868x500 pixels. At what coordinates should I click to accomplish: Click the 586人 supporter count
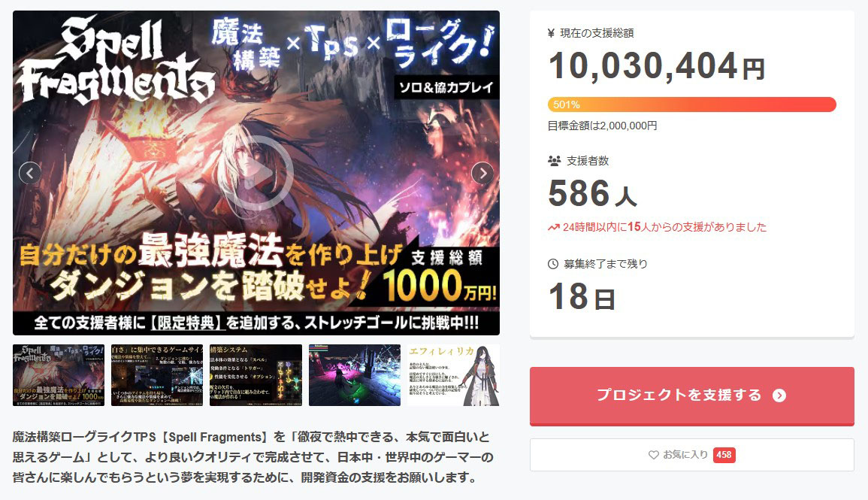click(592, 193)
